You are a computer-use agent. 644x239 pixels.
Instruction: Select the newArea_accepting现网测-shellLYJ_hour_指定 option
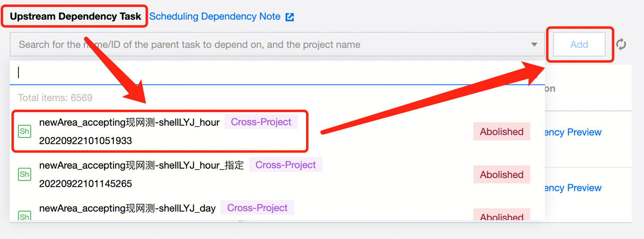pyautogui.click(x=141, y=166)
